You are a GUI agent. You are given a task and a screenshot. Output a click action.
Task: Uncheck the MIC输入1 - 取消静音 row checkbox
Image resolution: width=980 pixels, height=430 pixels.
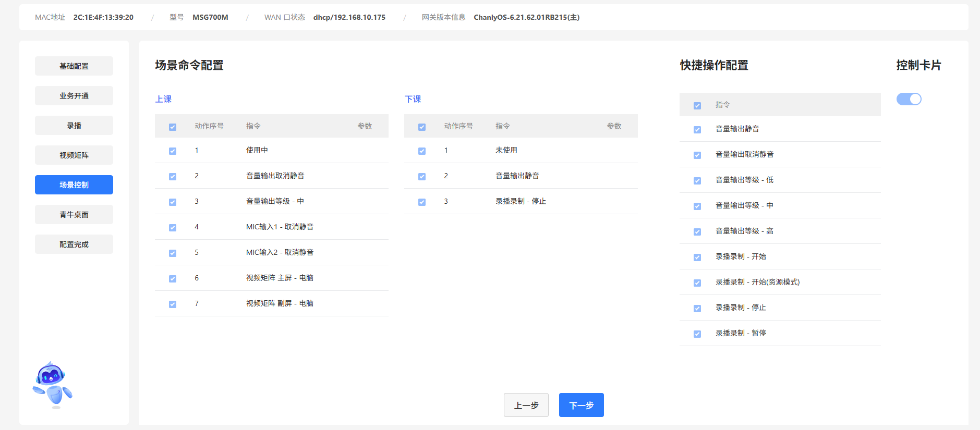coord(173,228)
